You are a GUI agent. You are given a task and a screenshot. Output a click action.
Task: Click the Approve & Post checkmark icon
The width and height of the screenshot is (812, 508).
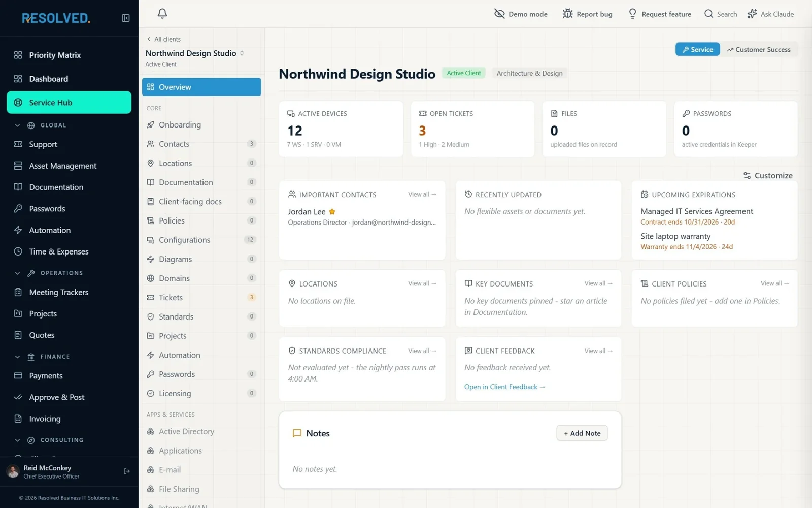pos(18,397)
